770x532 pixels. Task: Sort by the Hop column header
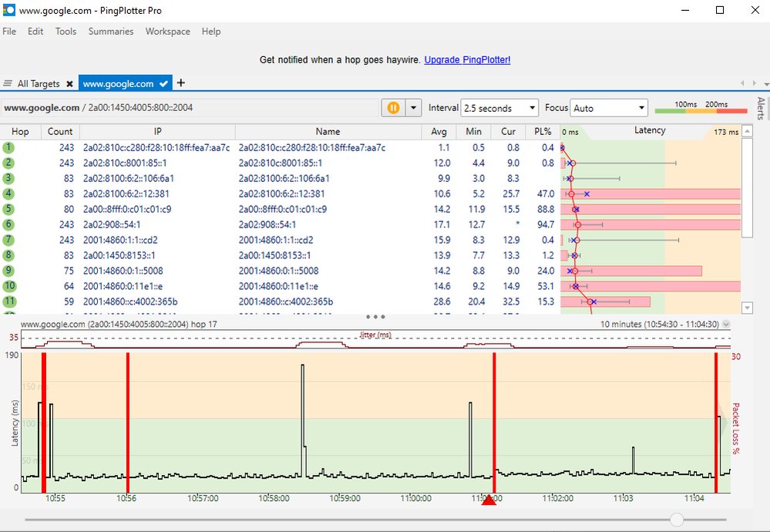20,132
